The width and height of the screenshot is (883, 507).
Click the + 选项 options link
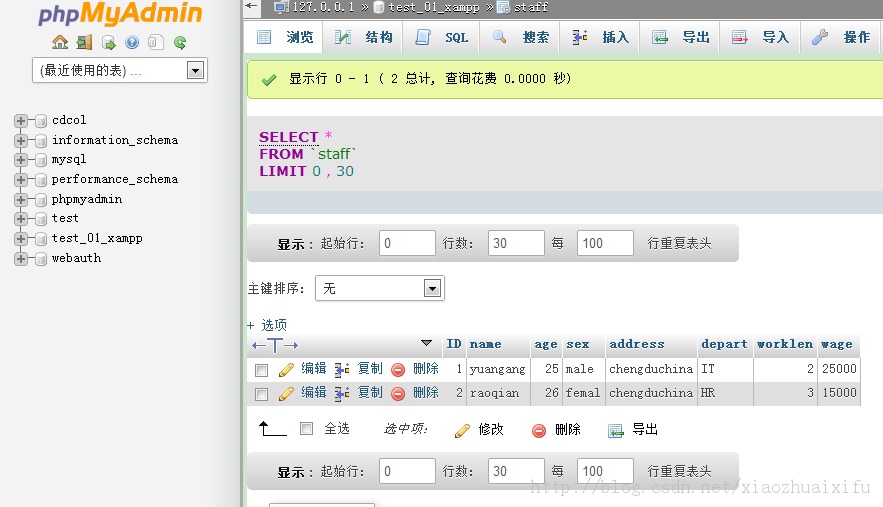point(267,325)
